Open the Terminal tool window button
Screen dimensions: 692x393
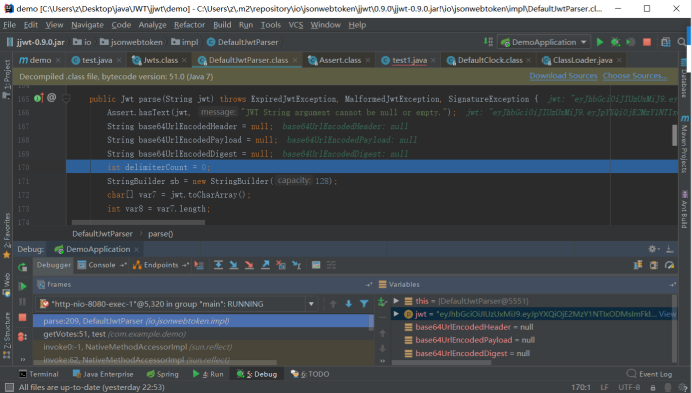(38, 374)
